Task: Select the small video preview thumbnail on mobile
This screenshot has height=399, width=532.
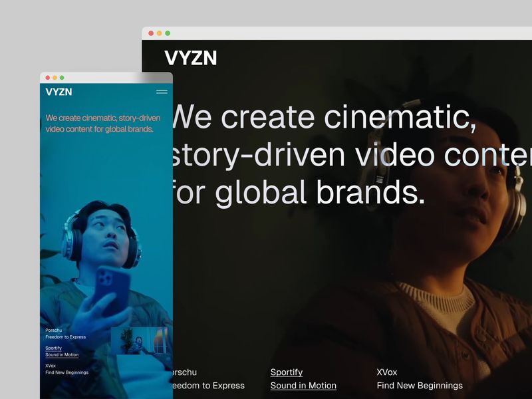Action: pos(140,342)
